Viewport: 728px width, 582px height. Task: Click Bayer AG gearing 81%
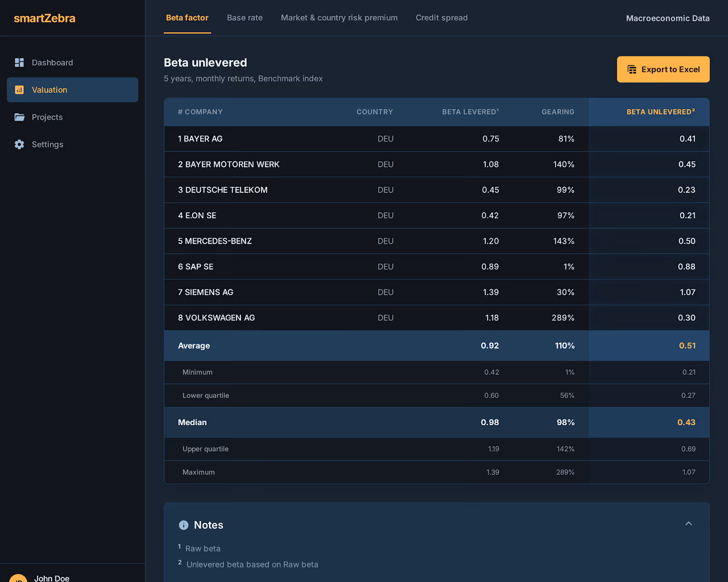coord(566,139)
